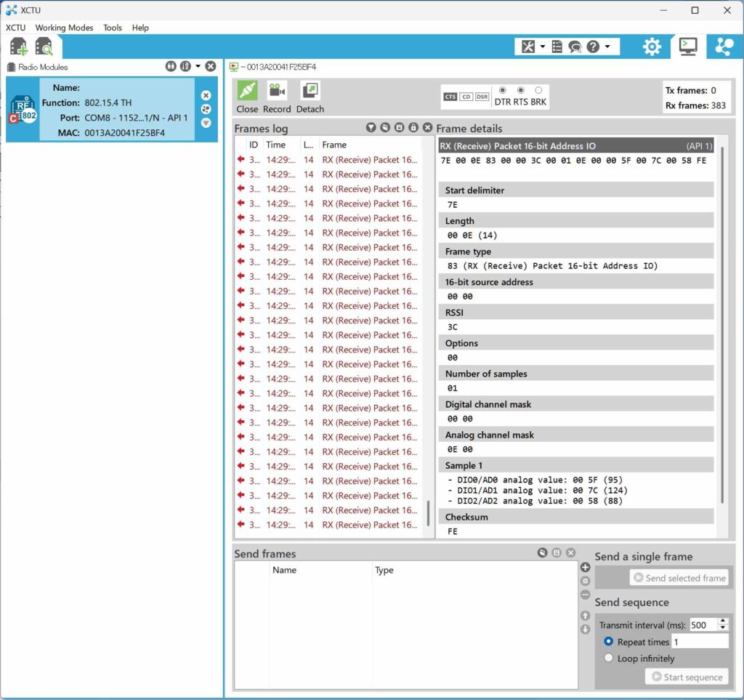Clear the send frames list icon
Image resolution: width=744 pixels, height=700 pixels.
coord(571,552)
